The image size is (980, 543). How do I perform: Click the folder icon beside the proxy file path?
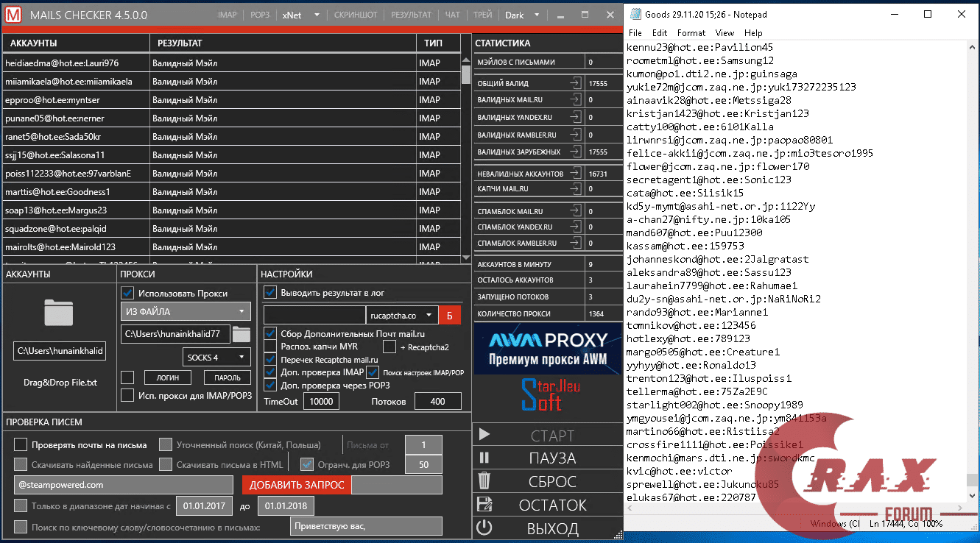pos(243,333)
